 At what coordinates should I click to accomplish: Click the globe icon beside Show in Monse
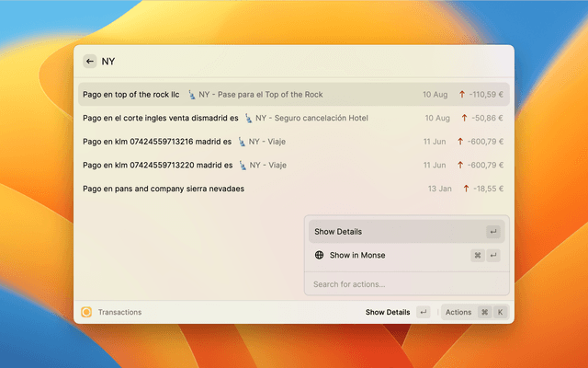(x=319, y=255)
